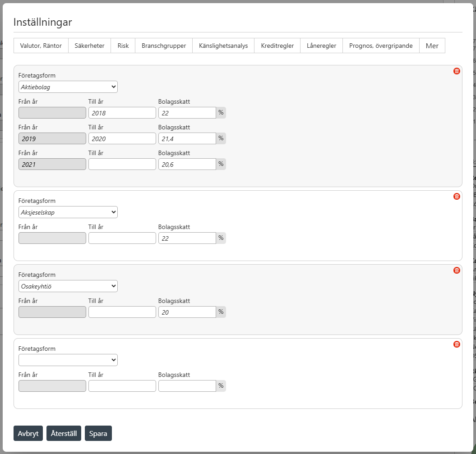The width and height of the screenshot is (476, 454).
Task: Click Till år field in last section
Action: point(122,386)
